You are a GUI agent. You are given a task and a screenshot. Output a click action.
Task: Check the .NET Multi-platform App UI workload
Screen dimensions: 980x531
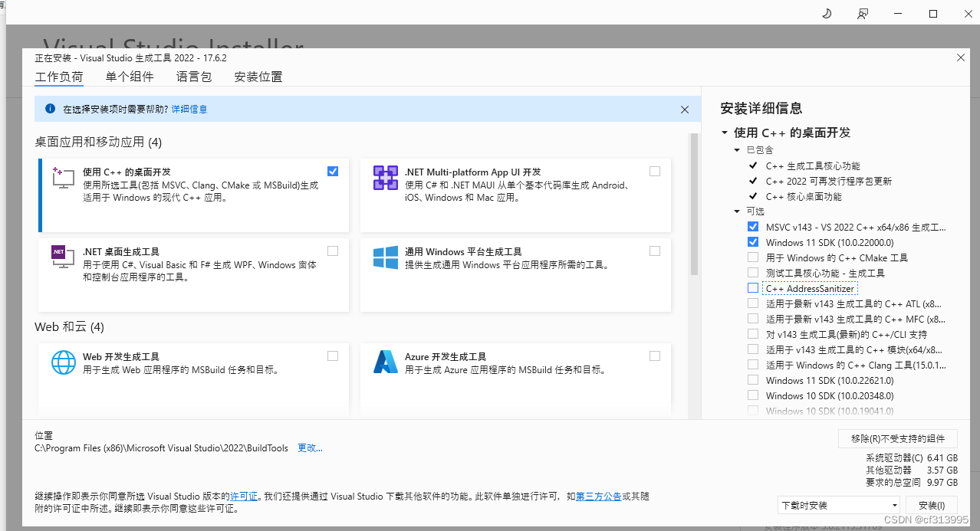654,172
